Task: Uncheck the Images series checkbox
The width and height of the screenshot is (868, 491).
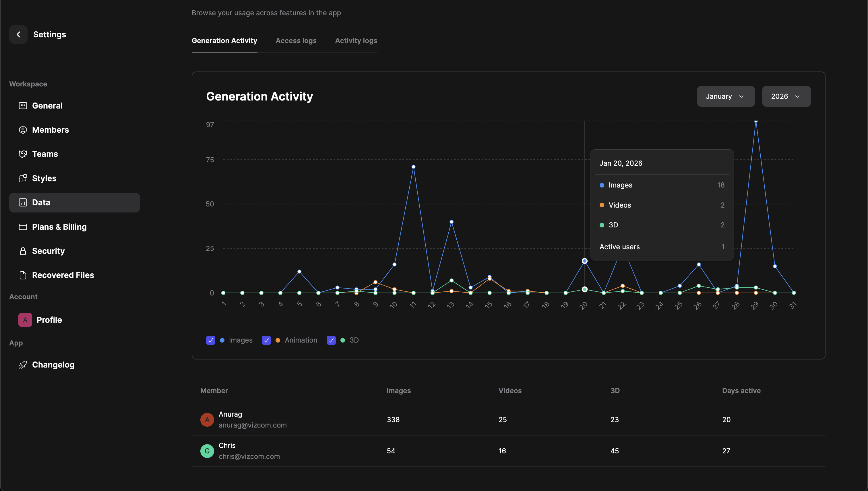Action: coord(210,340)
